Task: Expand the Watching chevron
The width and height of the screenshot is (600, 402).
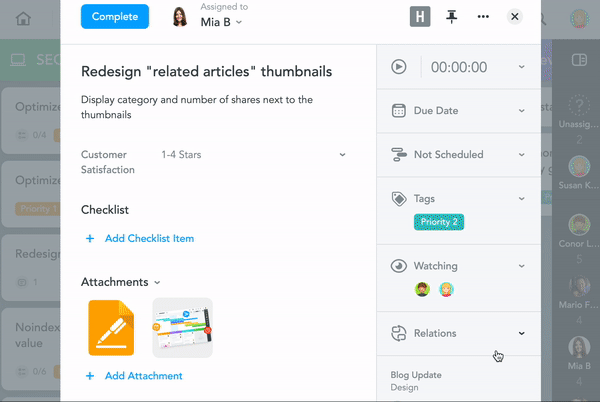Action: coord(521,266)
